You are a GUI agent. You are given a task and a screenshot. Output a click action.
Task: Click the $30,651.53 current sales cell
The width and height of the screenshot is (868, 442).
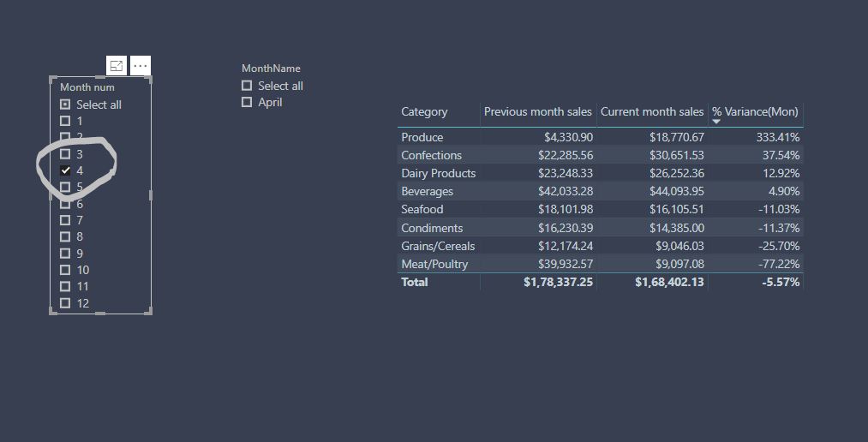[x=677, y=155]
